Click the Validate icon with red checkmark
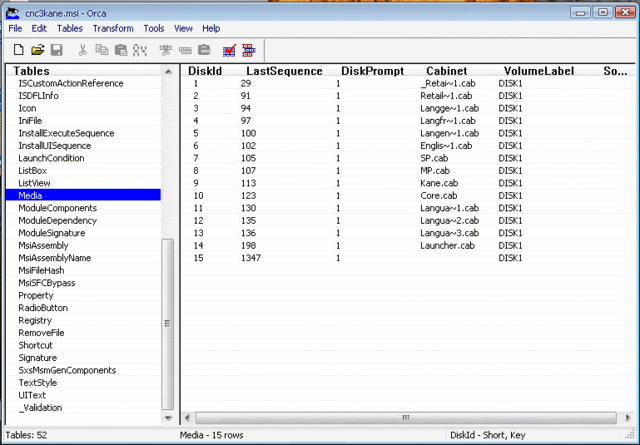 point(229,50)
